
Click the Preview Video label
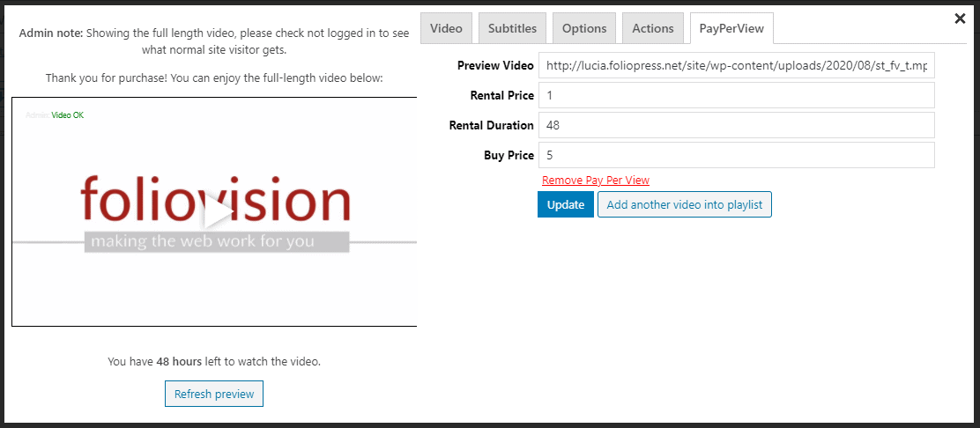coord(495,65)
